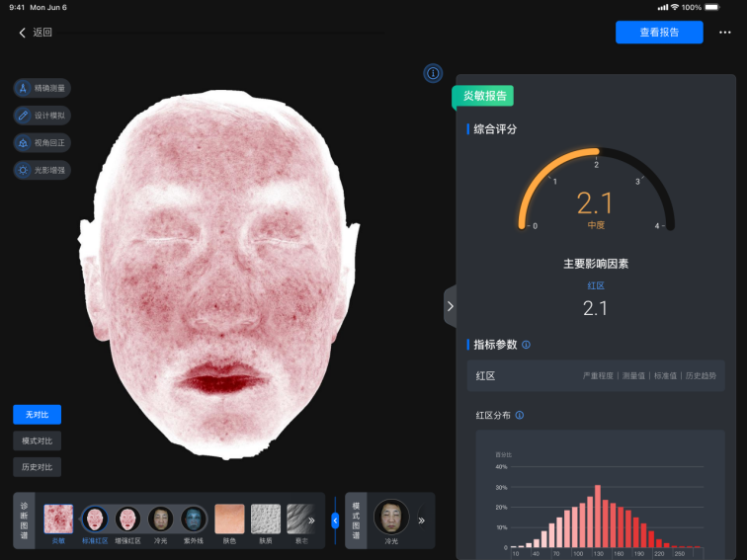Click the 主要影响因素 heading
The image size is (748, 560).
click(x=596, y=264)
